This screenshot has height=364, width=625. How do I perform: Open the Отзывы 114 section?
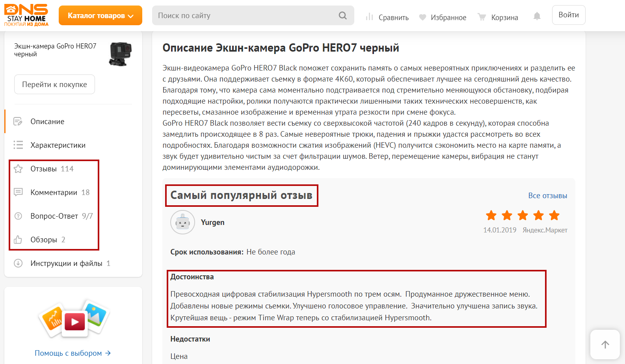point(52,169)
